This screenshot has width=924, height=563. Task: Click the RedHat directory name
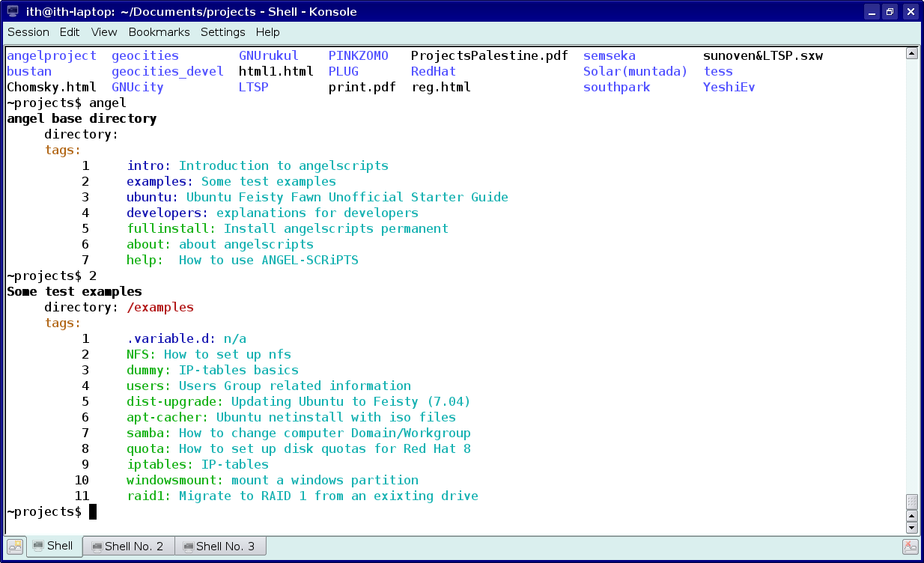coord(434,71)
